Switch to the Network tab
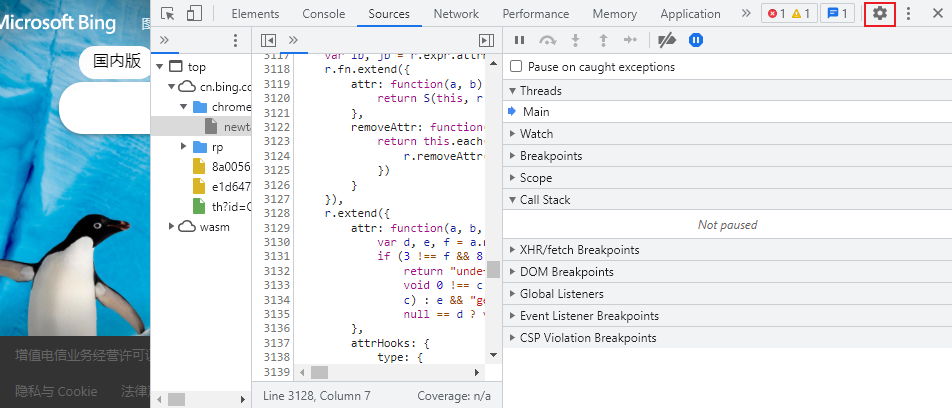Image resolution: width=952 pixels, height=408 pixels. point(456,14)
